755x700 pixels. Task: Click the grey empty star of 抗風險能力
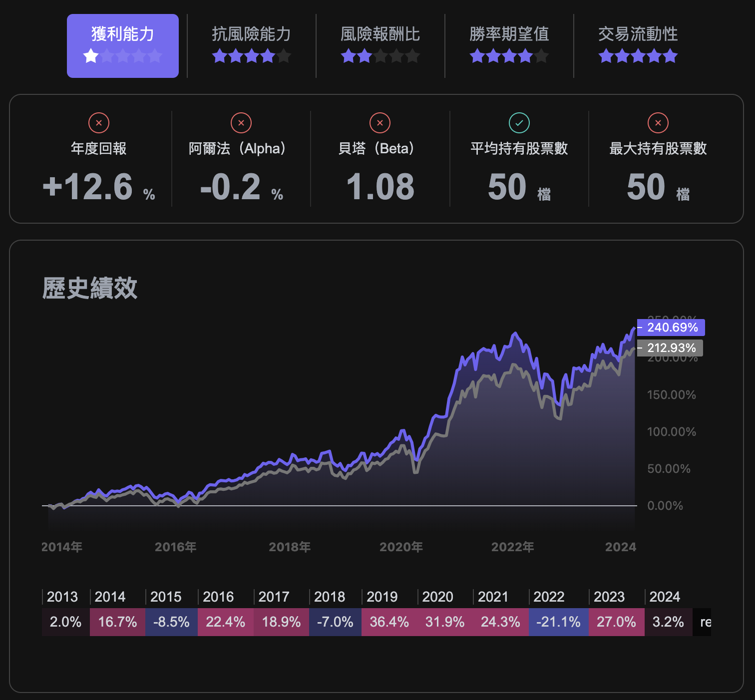coord(283,56)
